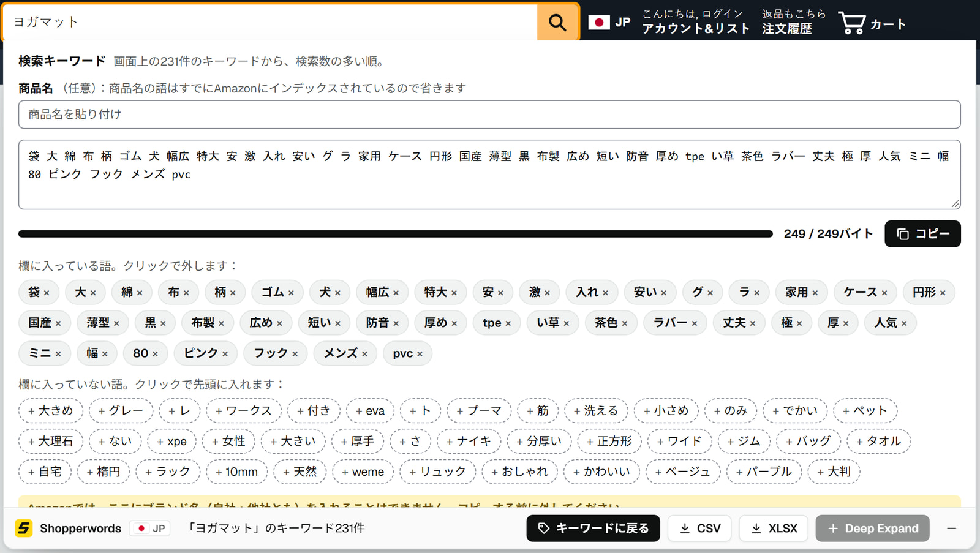Add the グレー keyword chip
Screen dimensions: 980x553
[121, 410]
